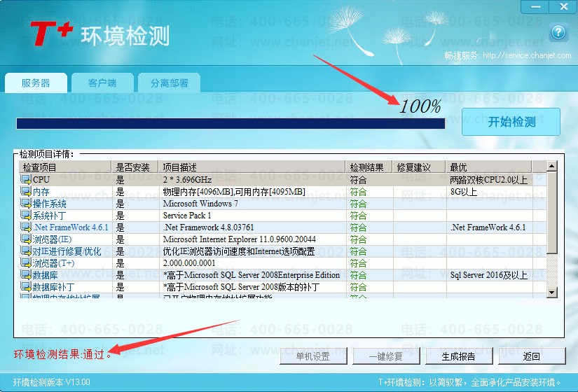The height and width of the screenshot is (392, 578).
Task: Click the 项目描述 column header
Action: click(252, 167)
